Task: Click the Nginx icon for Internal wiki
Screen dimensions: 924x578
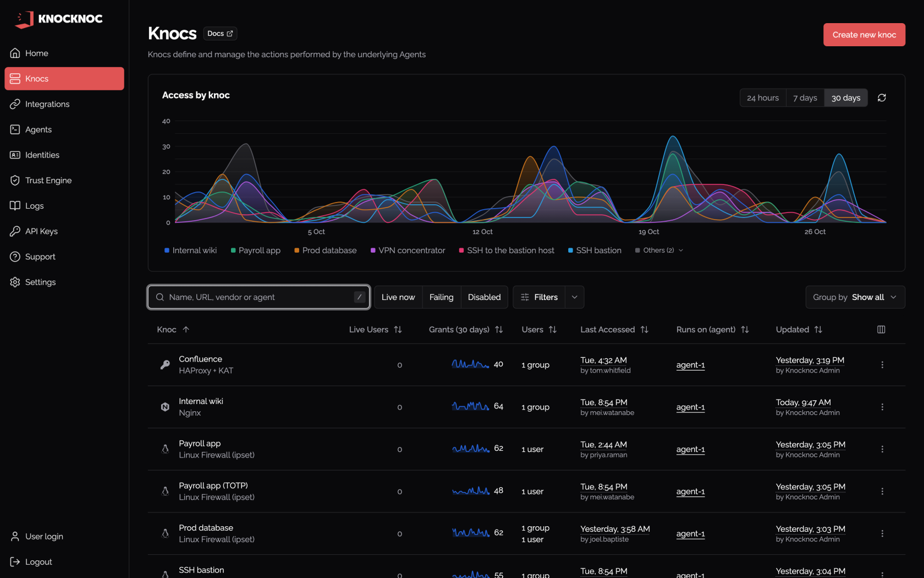Action: click(x=165, y=407)
